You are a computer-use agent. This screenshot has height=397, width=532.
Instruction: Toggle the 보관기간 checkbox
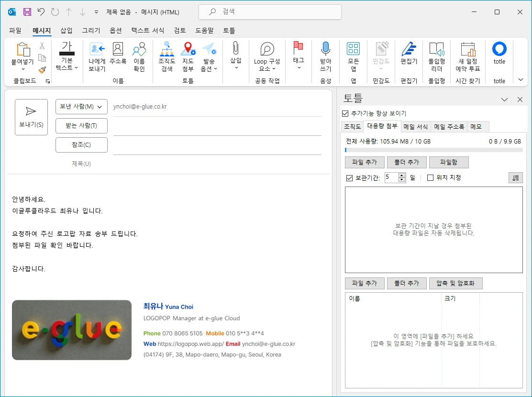coord(349,178)
